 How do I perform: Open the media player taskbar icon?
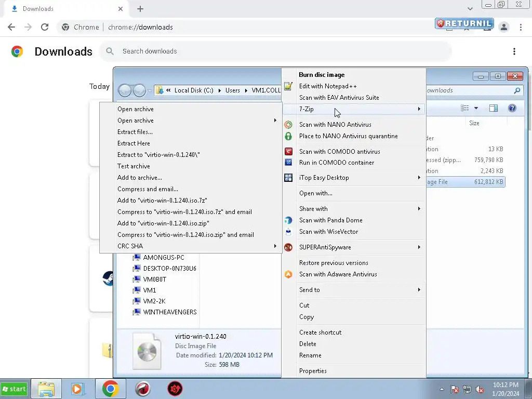[x=78, y=389]
